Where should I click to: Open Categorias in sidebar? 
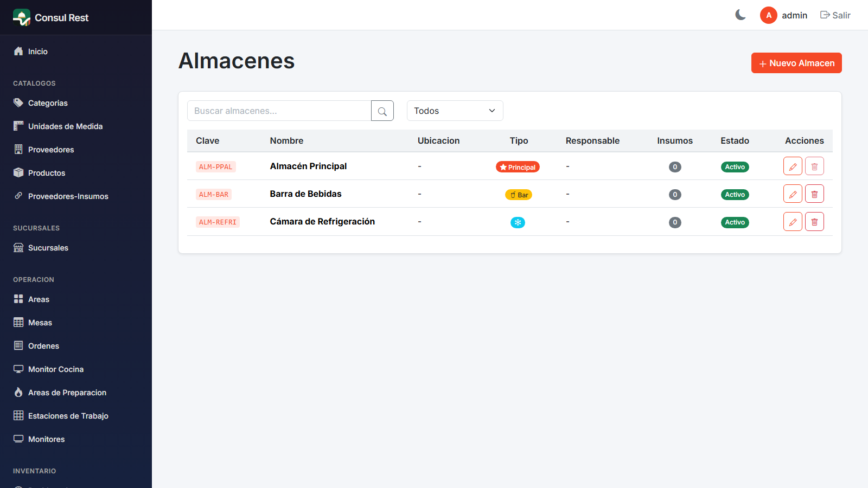(76, 103)
